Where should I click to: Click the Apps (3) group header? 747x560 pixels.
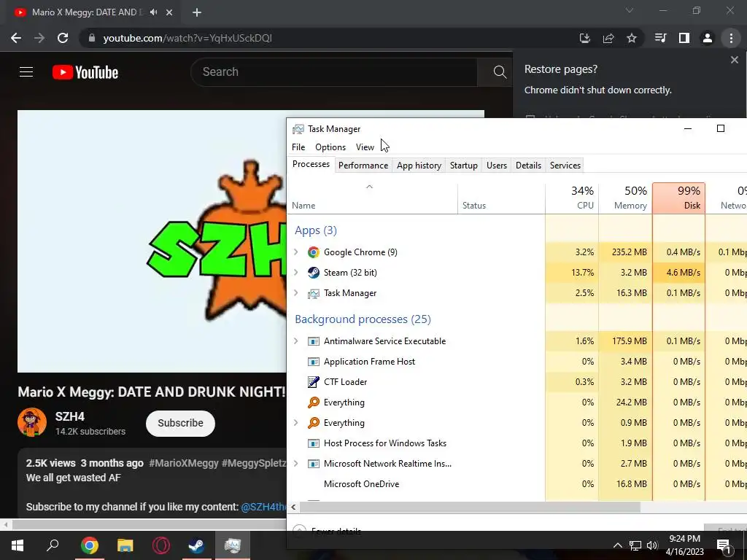click(315, 230)
